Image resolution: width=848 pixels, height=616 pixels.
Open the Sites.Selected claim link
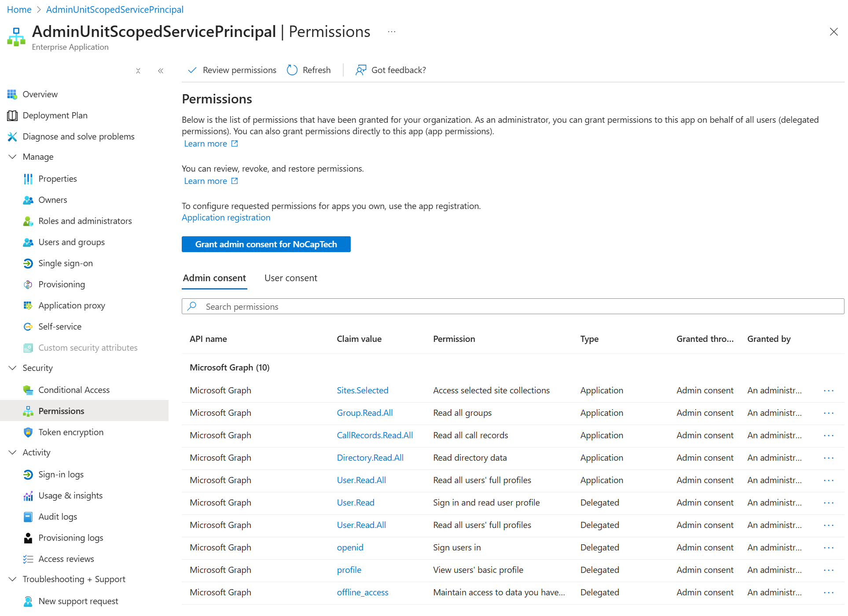tap(363, 390)
